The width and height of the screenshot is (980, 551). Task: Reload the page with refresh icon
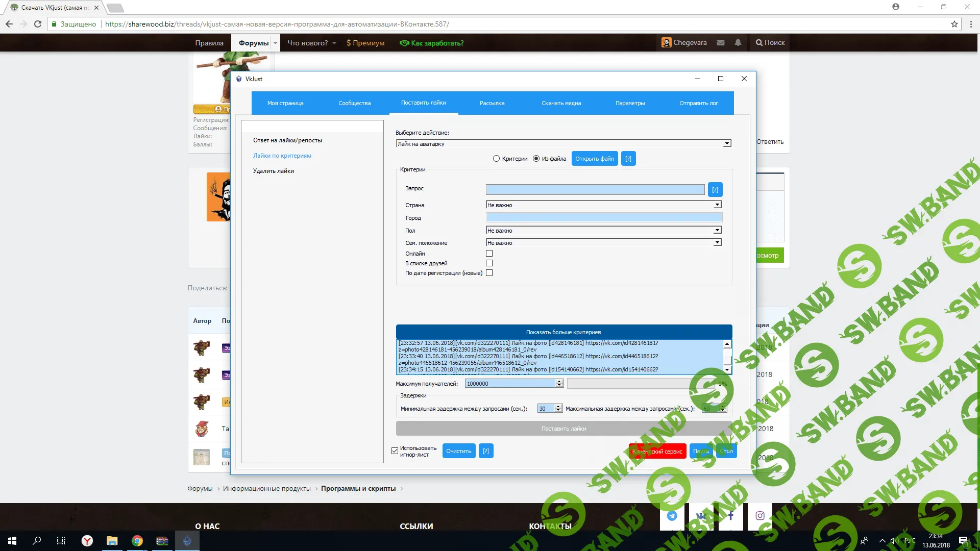click(38, 24)
